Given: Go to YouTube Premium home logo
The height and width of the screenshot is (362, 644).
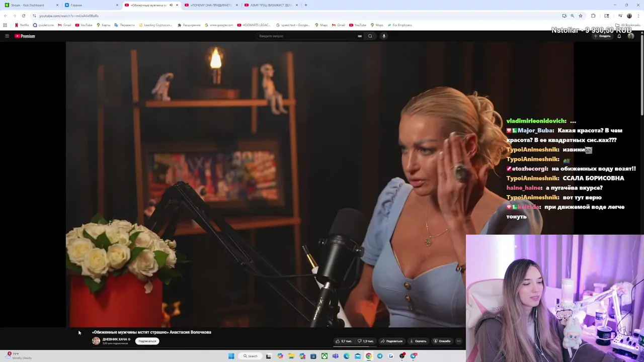Looking at the screenshot, I should (x=25, y=36).
